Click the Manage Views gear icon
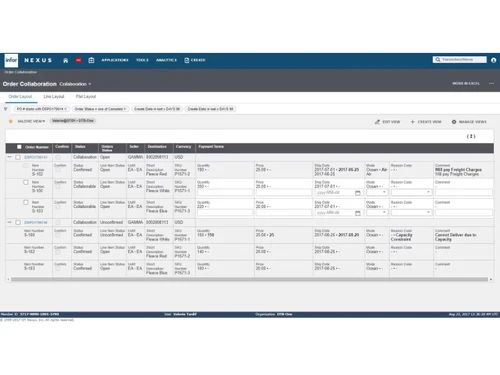Image resolution: width=500 pixels, height=375 pixels. [x=454, y=122]
